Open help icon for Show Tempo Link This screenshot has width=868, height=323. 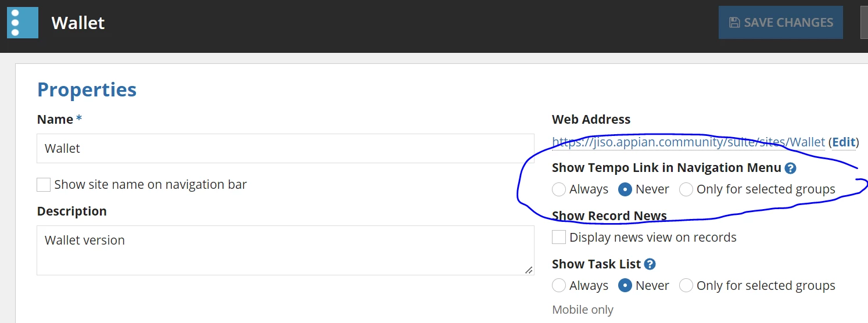click(x=790, y=168)
